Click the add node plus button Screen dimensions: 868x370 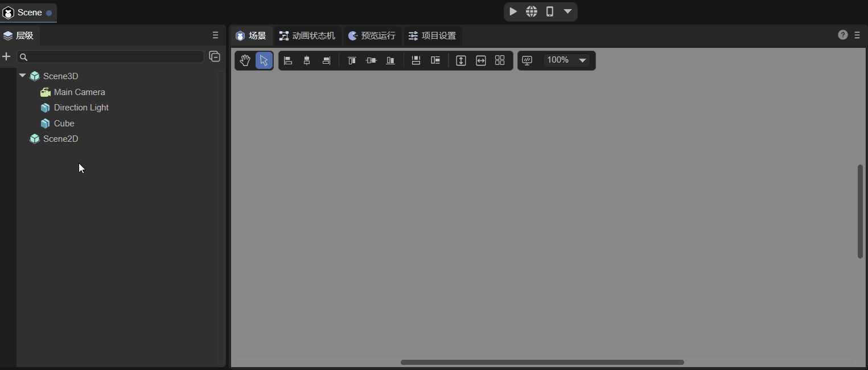[x=7, y=56]
